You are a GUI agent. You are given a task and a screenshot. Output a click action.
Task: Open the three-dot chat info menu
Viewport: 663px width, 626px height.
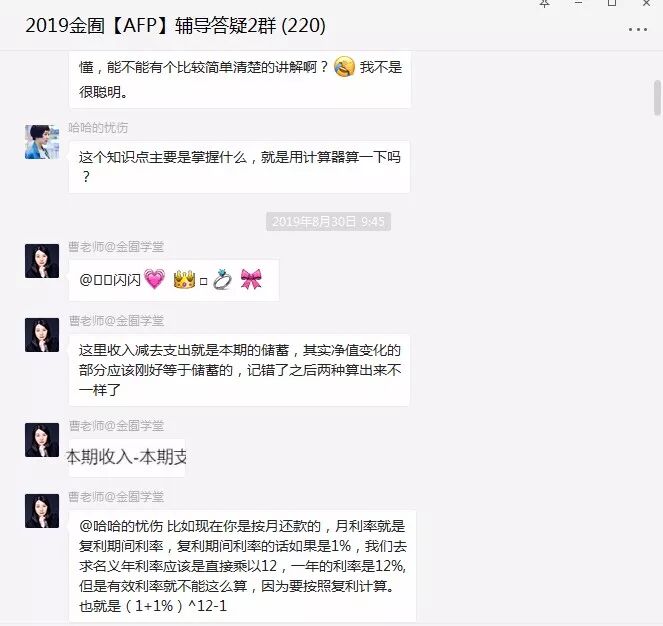click(638, 30)
